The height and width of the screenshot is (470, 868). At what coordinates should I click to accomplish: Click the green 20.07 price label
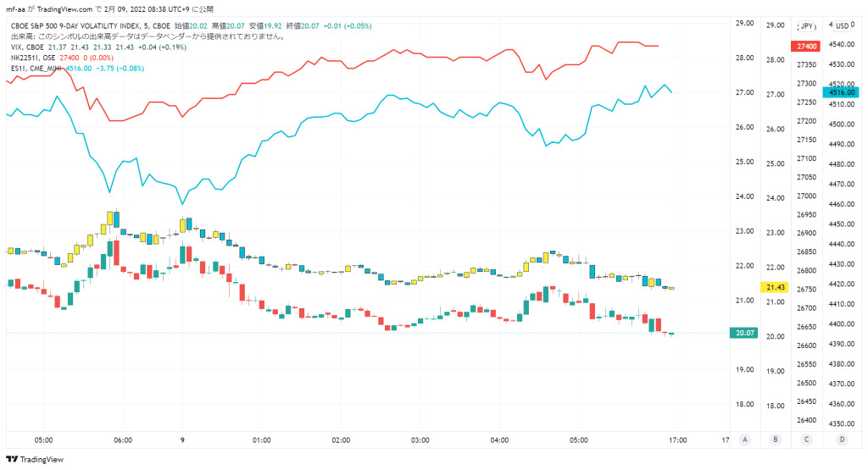[x=744, y=333]
